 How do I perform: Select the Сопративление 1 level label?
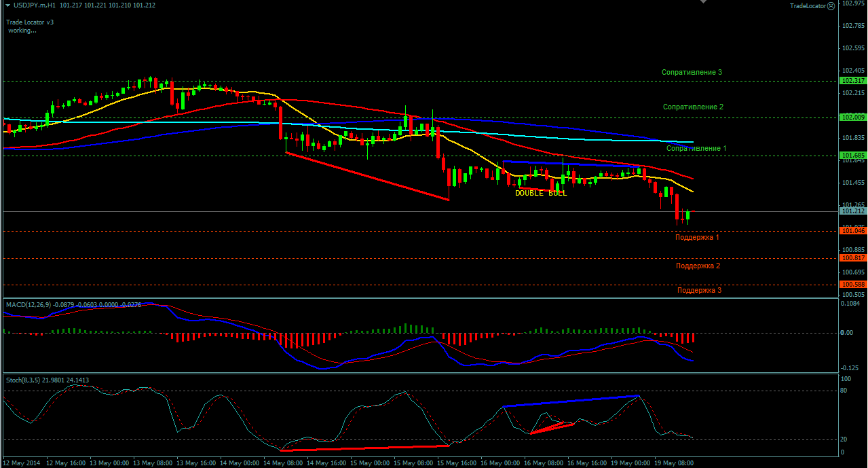(696, 148)
